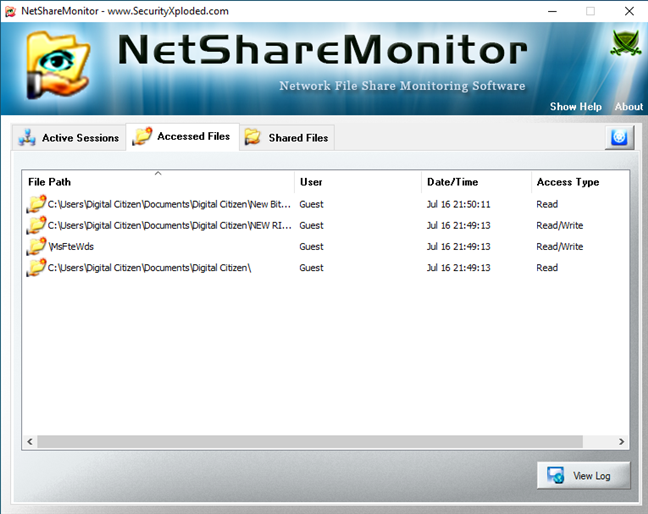Click folder icon of the Documents\Digital Citizen\ row
This screenshot has height=514, width=648.
coord(36,267)
